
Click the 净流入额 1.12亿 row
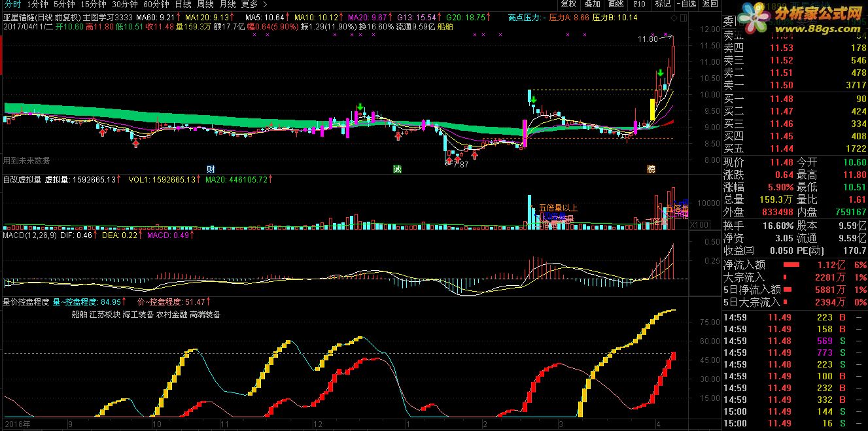tap(795, 265)
